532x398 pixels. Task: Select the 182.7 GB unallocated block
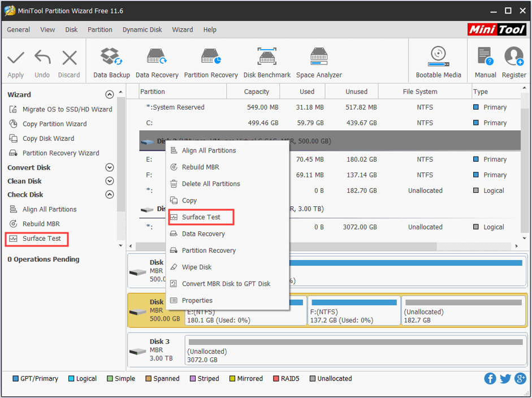coord(464,311)
